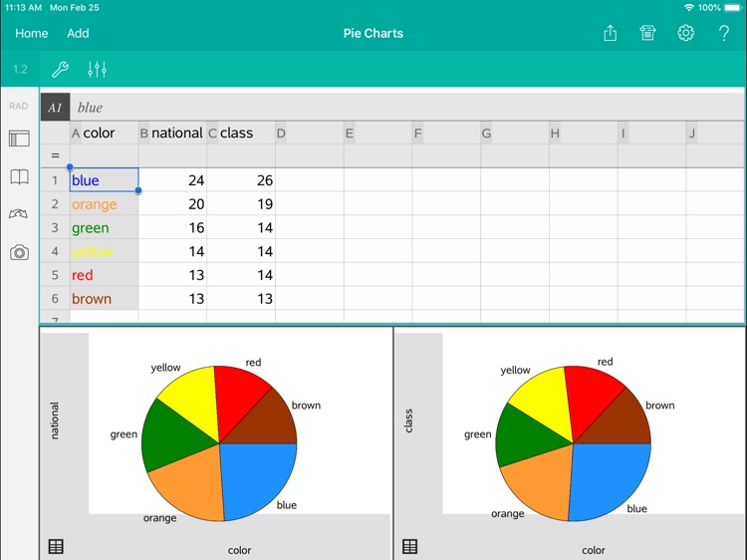Screen dimensions: 747x560
Task: Tap the Add button
Action: click(78, 33)
